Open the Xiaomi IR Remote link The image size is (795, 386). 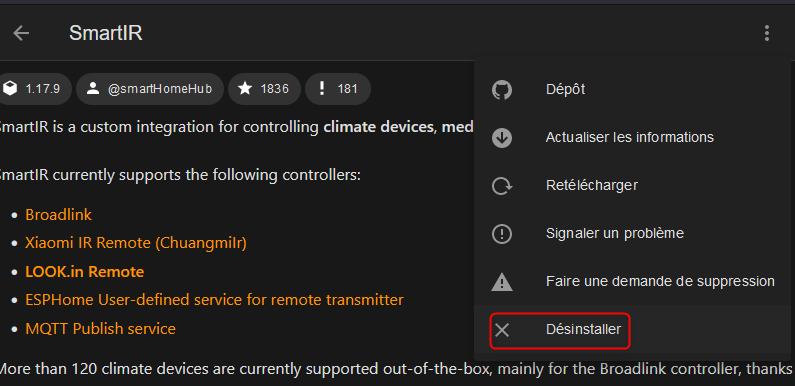tap(136, 243)
